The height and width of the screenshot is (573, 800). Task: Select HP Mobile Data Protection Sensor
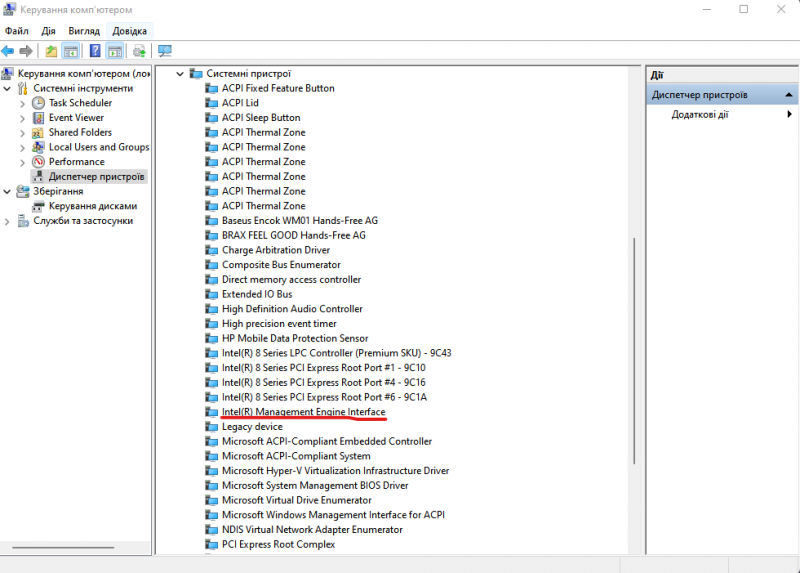(x=295, y=339)
